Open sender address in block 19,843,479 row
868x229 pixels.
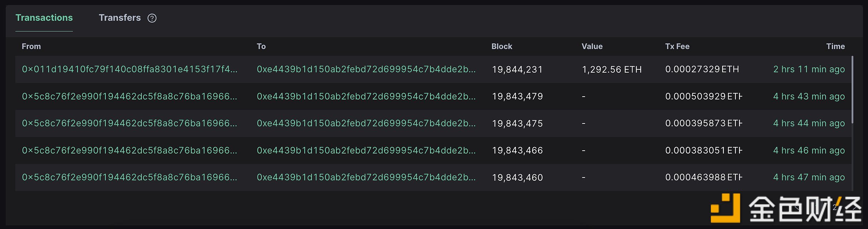point(130,96)
